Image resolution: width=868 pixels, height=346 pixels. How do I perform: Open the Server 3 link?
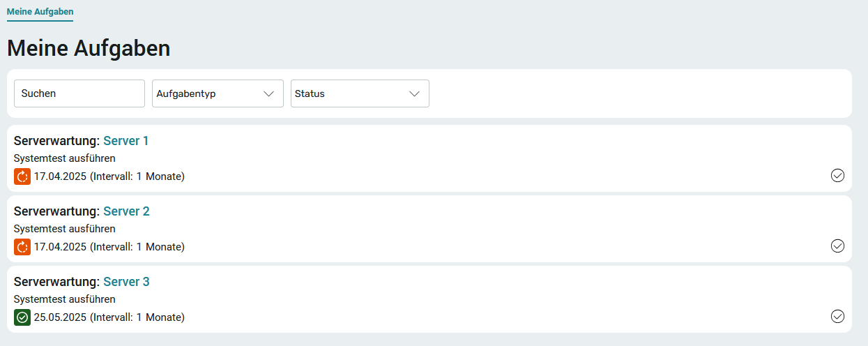tap(126, 282)
